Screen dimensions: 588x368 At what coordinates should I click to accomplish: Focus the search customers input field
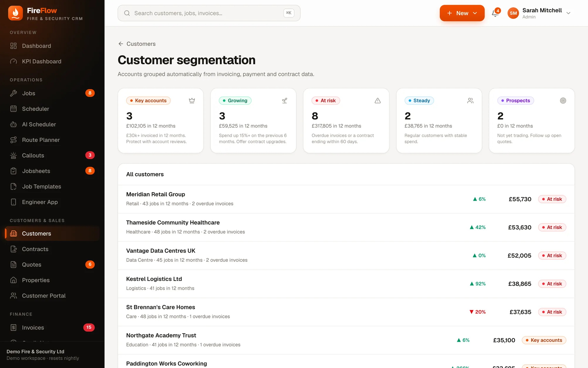tap(209, 13)
